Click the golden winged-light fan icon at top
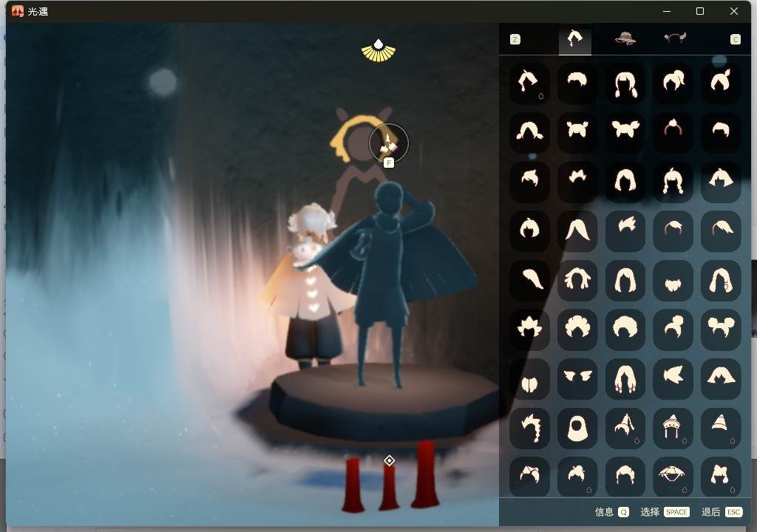This screenshot has width=757, height=532. [x=378, y=51]
